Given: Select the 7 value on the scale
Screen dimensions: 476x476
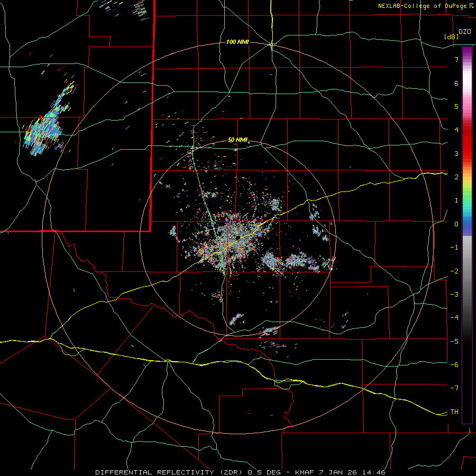Looking at the screenshot, I should [x=456, y=59].
